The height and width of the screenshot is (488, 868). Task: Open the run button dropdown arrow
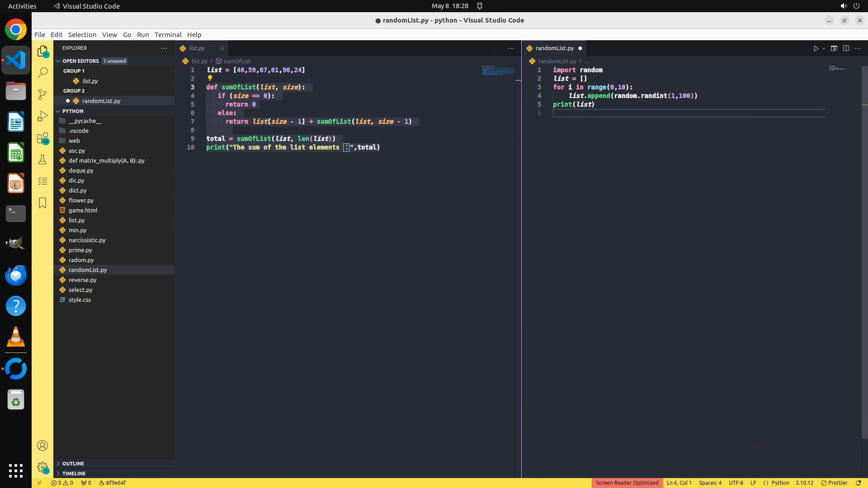(824, 48)
